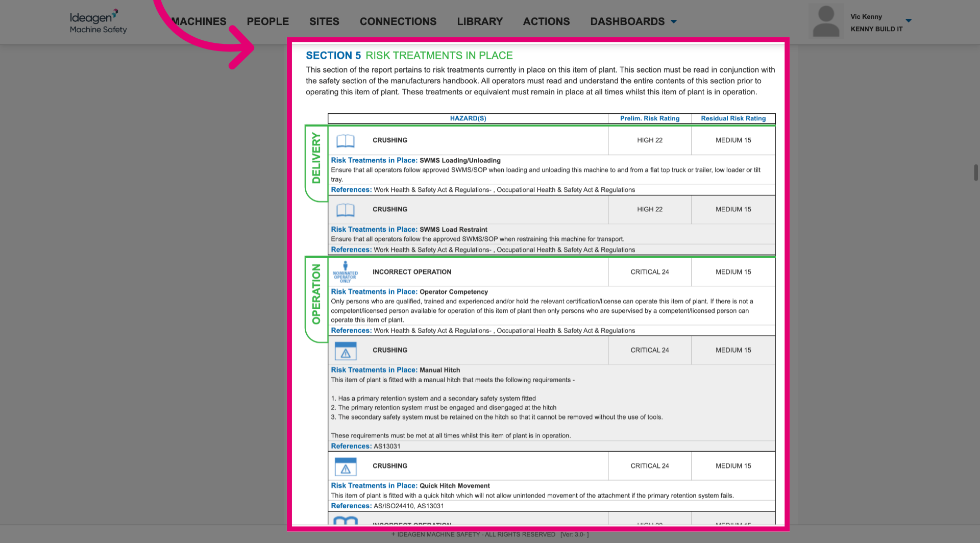
Task: Click the Operator Competency treatment title
Action: point(454,292)
